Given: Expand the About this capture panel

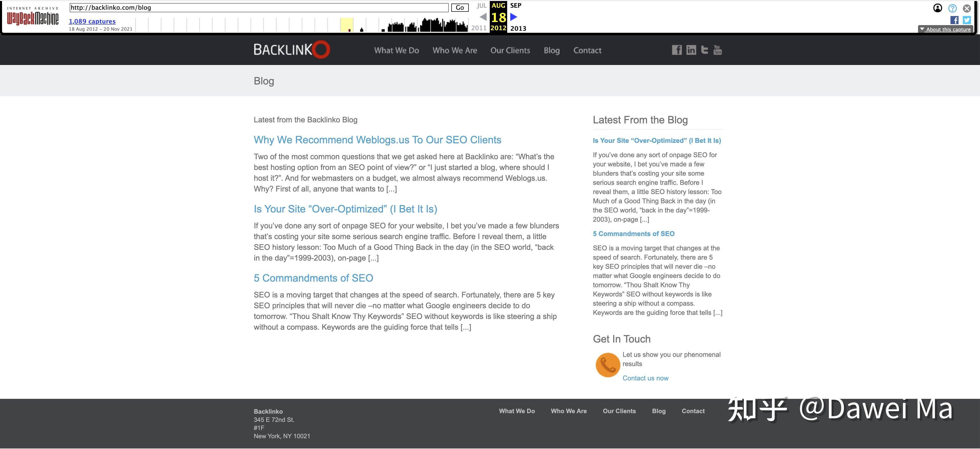Looking at the screenshot, I should pos(945,29).
